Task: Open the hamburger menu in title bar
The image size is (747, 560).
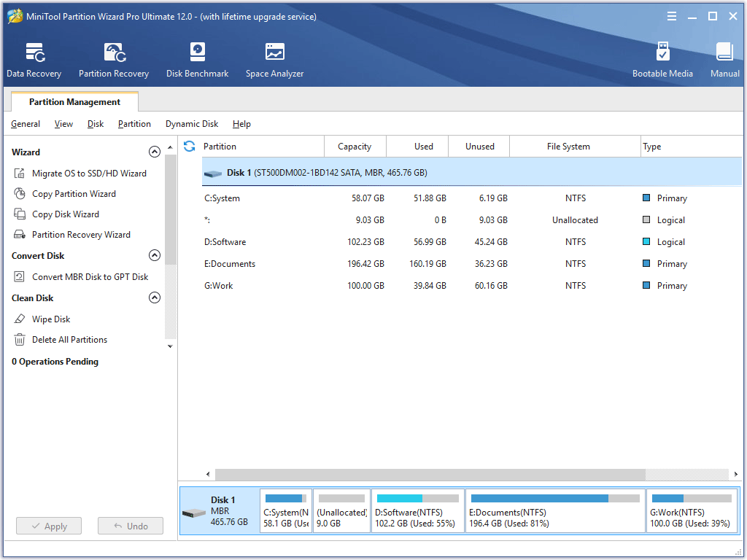Action: click(x=672, y=16)
